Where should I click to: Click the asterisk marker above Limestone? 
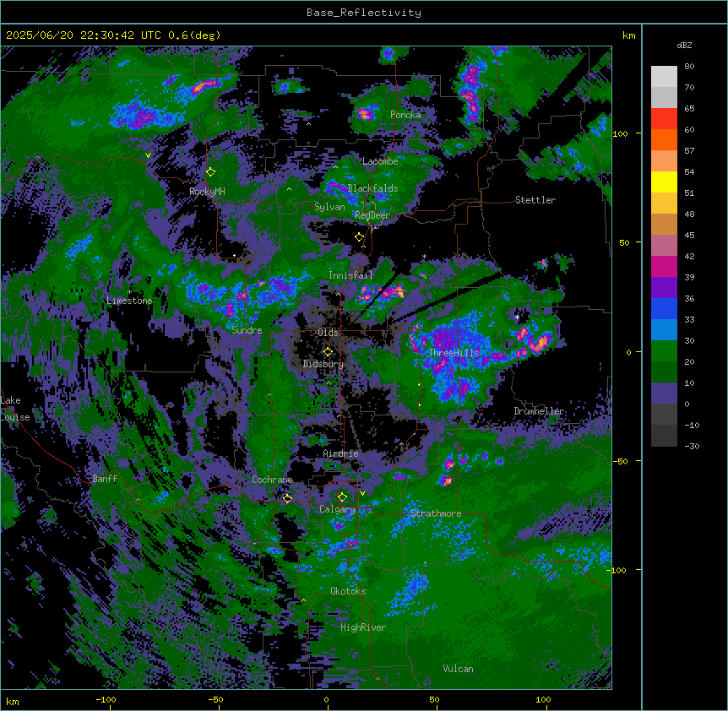pos(129,292)
